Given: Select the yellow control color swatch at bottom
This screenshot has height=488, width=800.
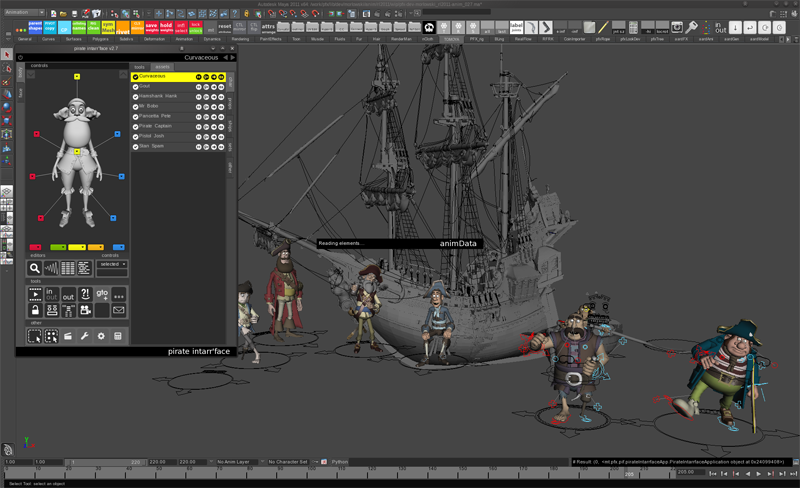Looking at the screenshot, I should (x=77, y=247).
